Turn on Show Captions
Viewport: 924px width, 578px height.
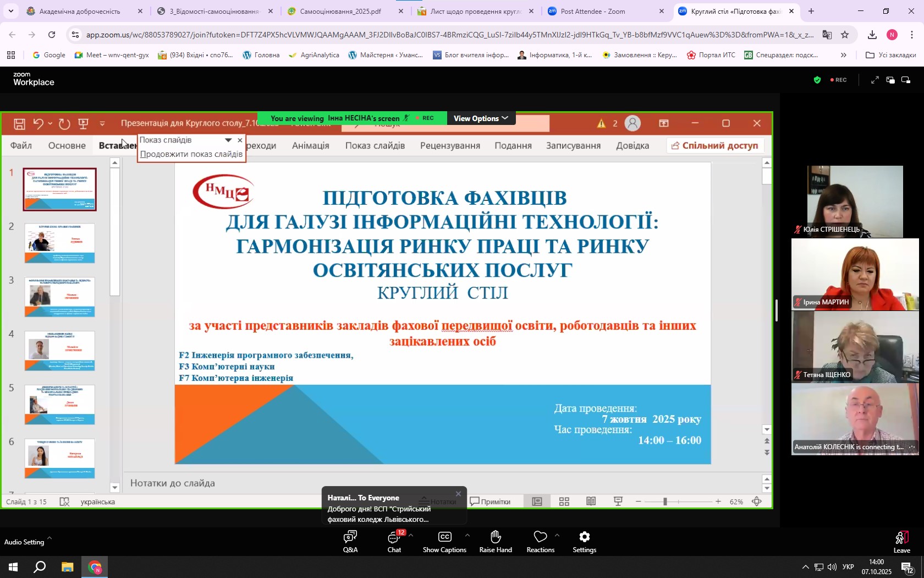(x=444, y=541)
